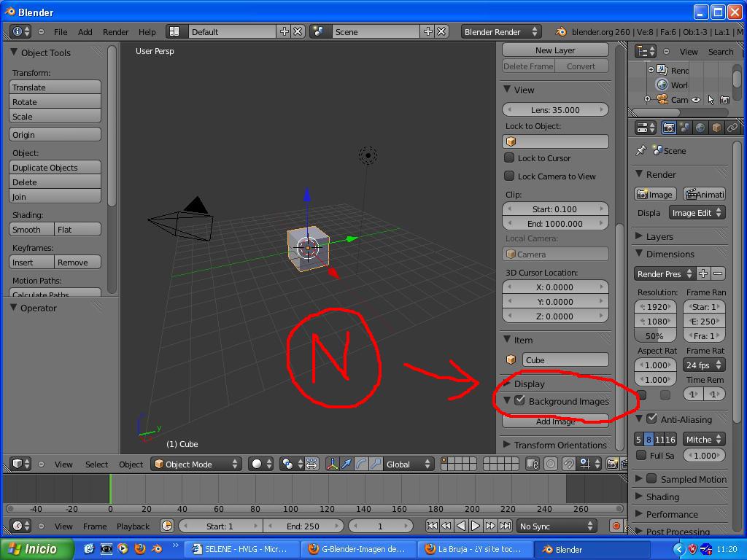Click the New Layer button
The image size is (747, 560).
555,50
